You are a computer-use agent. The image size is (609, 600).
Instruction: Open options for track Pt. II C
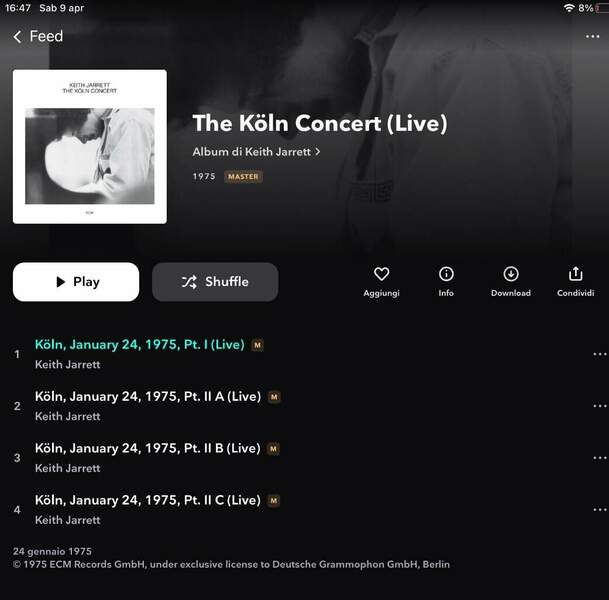pyautogui.click(x=600, y=510)
